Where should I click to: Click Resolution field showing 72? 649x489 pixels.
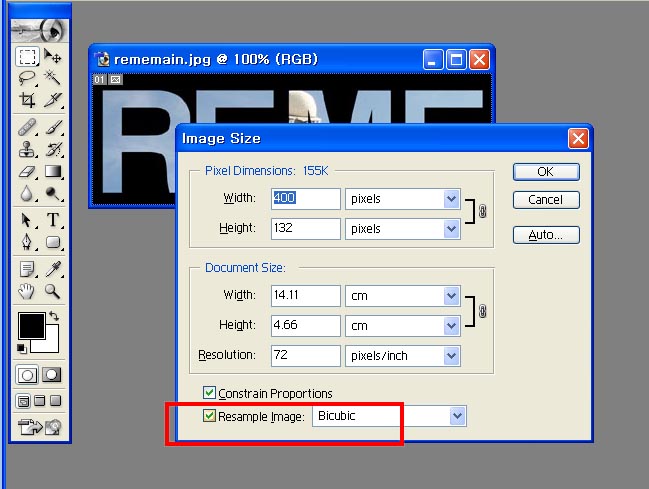(306, 356)
